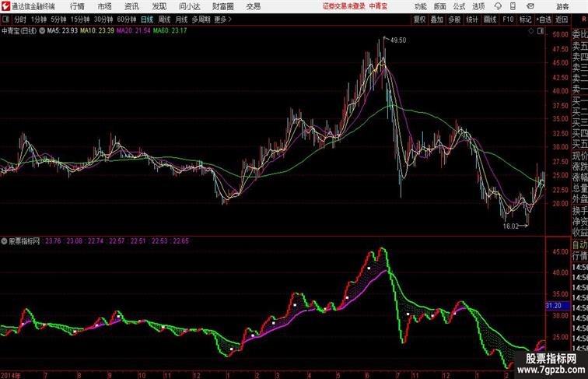Screen dimensions: 588x379
Task: Open the 版面 menu
Action: [x=440, y=6]
